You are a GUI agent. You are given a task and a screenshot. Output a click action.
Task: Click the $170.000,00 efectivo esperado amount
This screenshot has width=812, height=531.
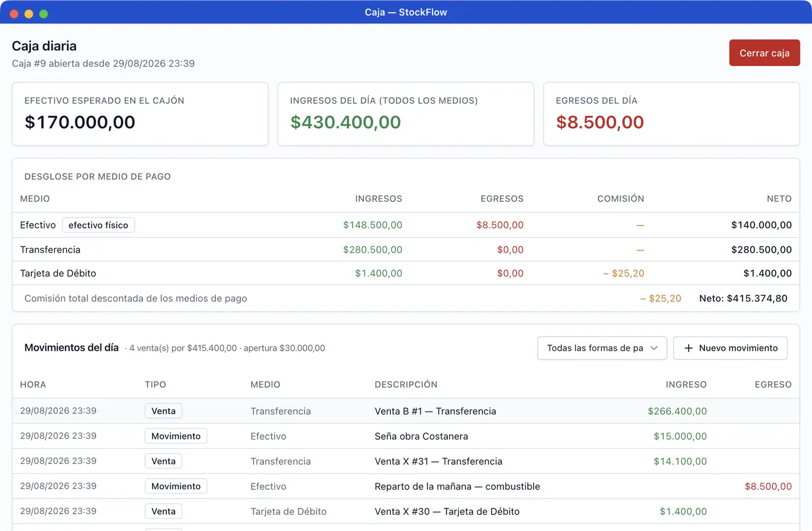click(x=80, y=122)
